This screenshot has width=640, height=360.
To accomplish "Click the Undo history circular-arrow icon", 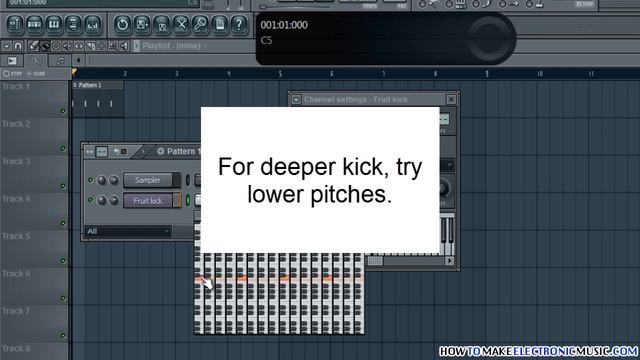I will [122, 24].
